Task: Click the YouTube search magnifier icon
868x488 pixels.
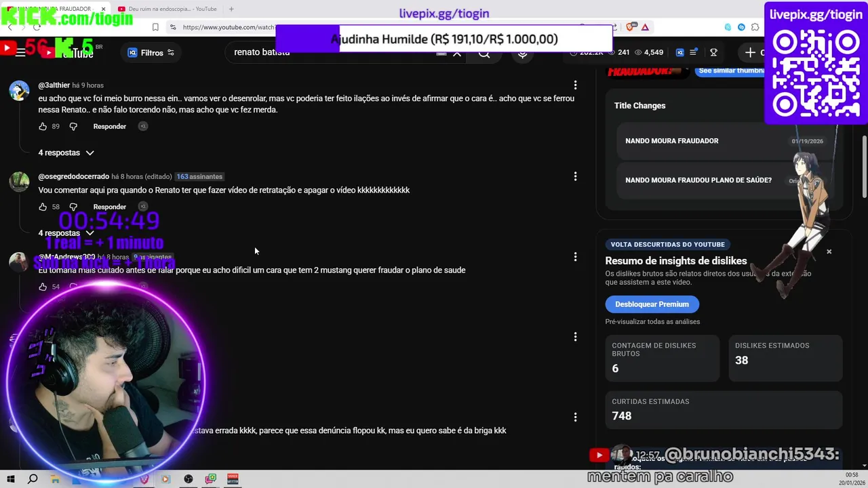Action: (x=484, y=53)
